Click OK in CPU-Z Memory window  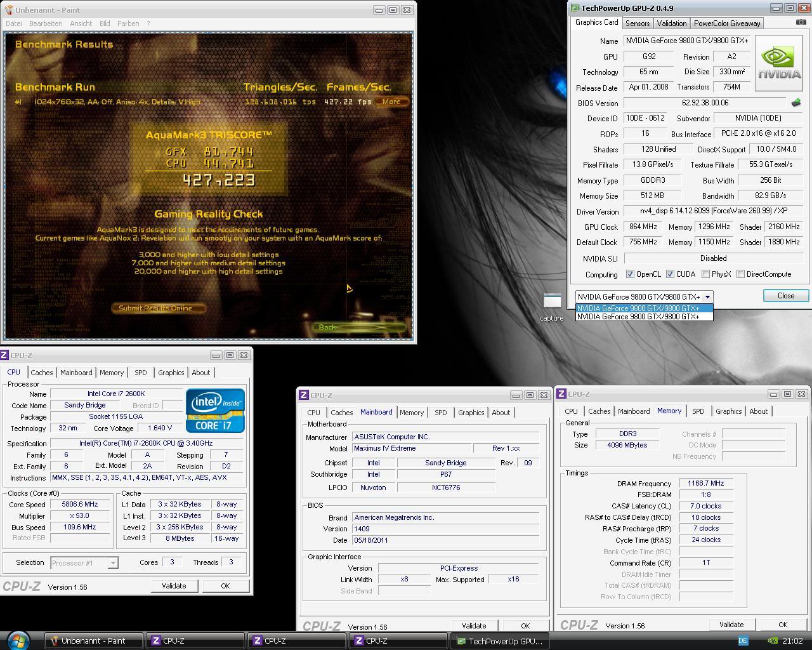coord(783,625)
